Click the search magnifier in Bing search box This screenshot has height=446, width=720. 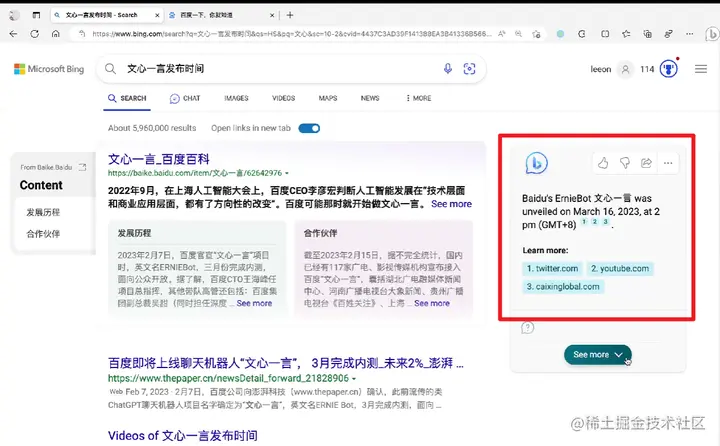[110, 69]
